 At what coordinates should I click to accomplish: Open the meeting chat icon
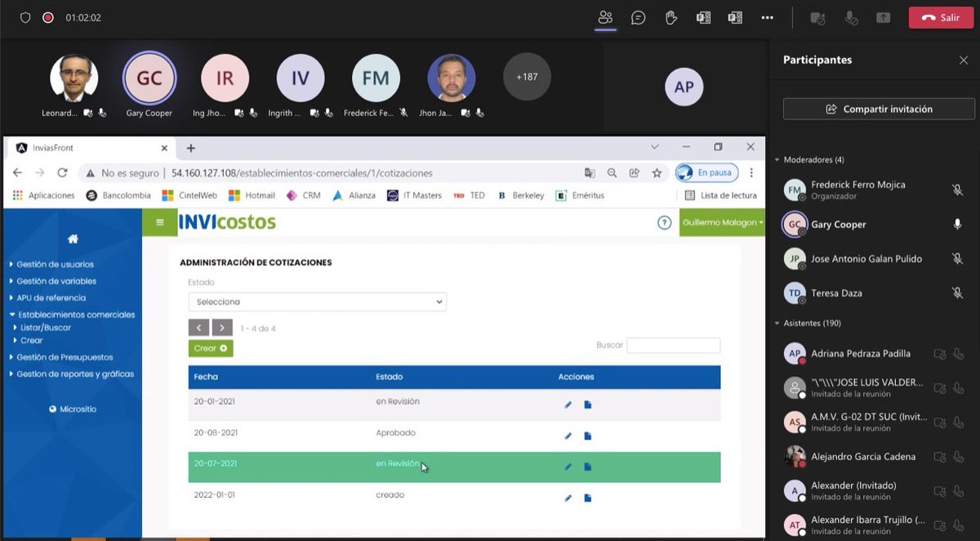pyautogui.click(x=639, y=17)
